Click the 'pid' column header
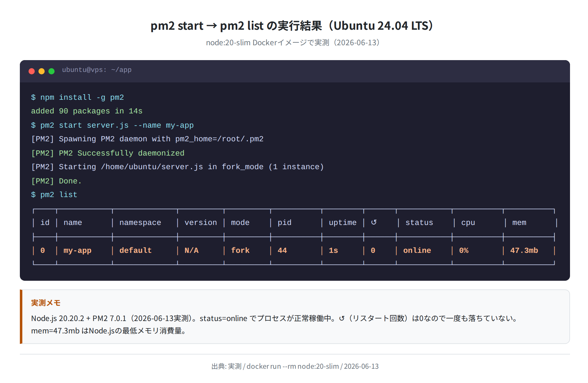This screenshot has width=588, height=383. click(284, 223)
